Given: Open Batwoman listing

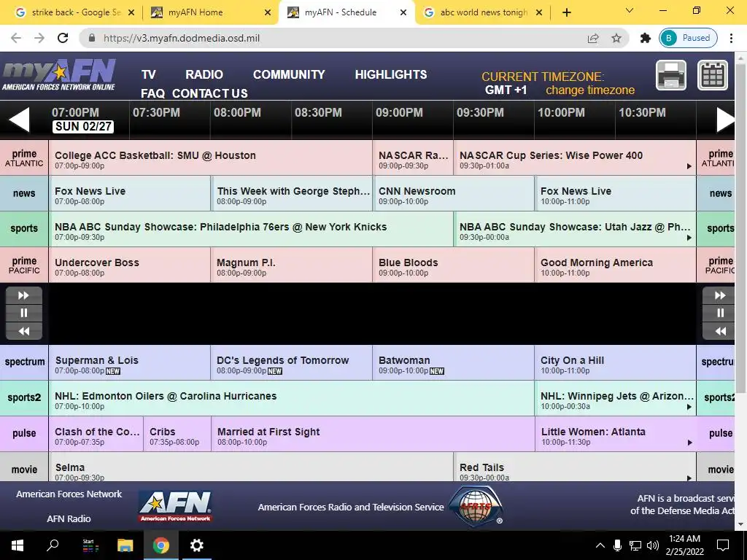Looking at the screenshot, I should pos(454,362).
